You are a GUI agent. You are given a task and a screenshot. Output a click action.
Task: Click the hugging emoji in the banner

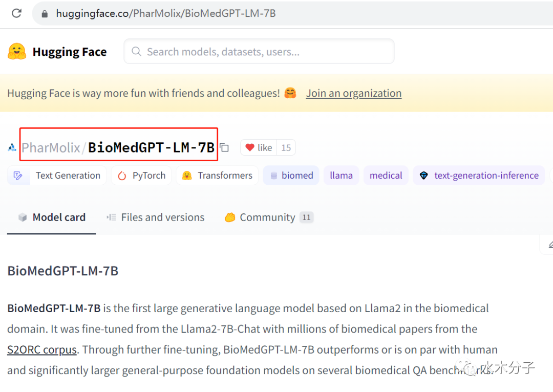point(290,93)
